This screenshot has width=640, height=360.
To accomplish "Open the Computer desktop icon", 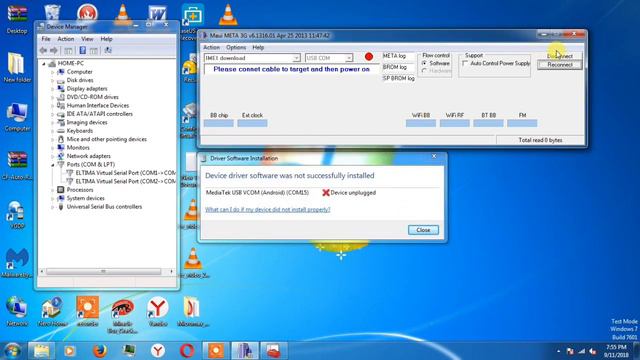I will (16, 118).
